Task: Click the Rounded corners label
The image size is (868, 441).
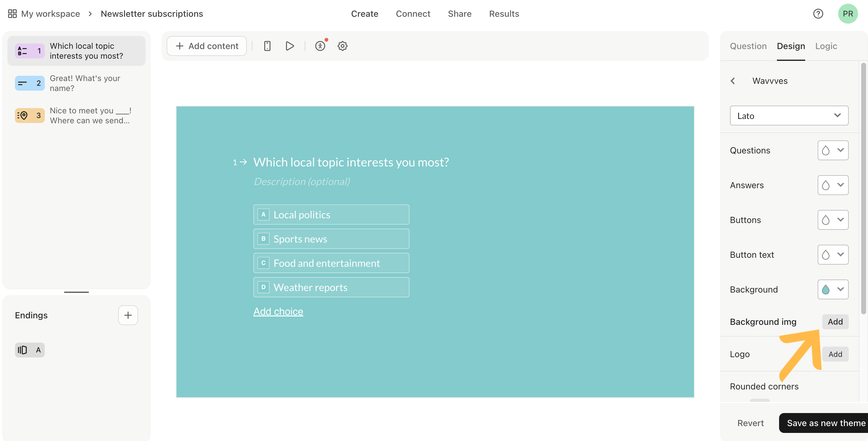Action: click(764, 386)
